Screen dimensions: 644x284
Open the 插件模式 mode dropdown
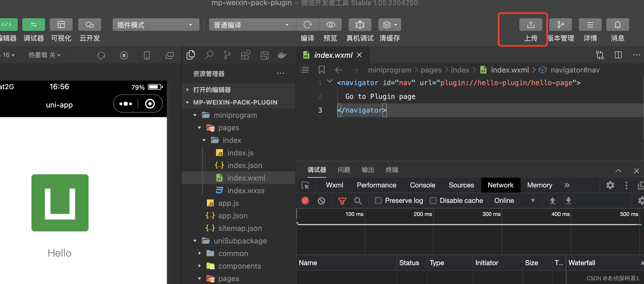point(156,25)
